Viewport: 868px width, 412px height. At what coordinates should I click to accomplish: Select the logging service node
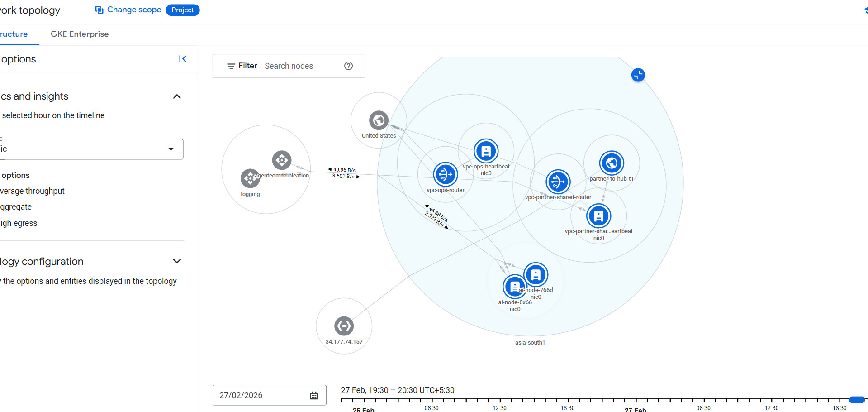(250, 178)
